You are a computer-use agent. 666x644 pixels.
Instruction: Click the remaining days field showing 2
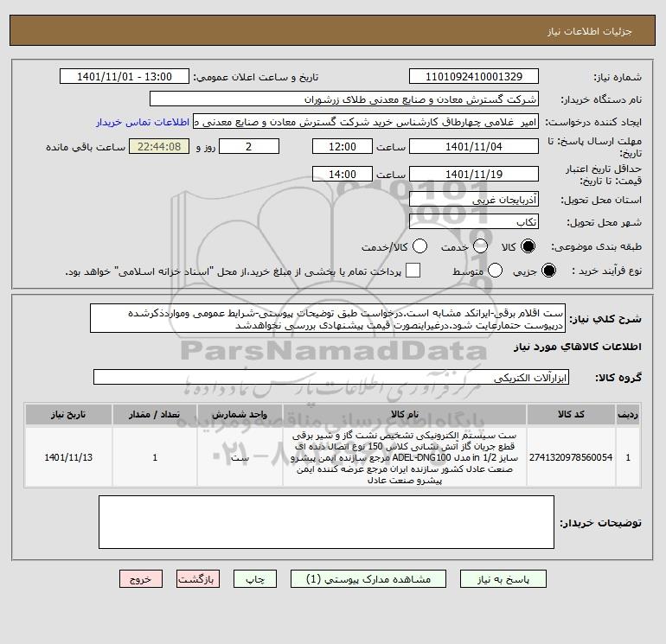tap(249, 146)
